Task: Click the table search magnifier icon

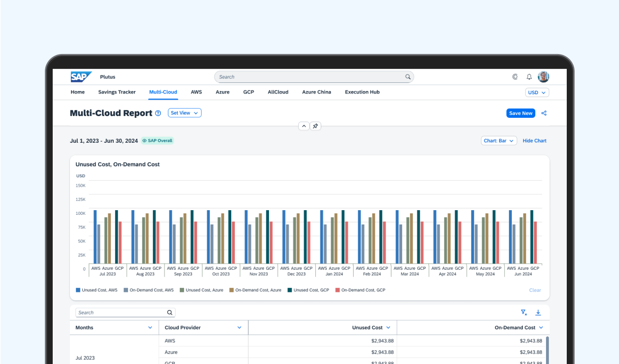Action: 170,313
